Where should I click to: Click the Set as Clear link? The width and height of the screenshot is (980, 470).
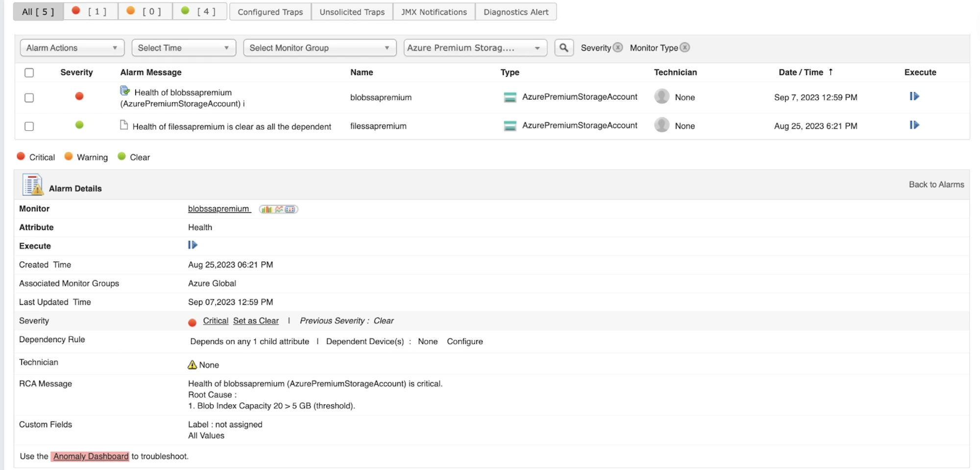click(256, 321)
